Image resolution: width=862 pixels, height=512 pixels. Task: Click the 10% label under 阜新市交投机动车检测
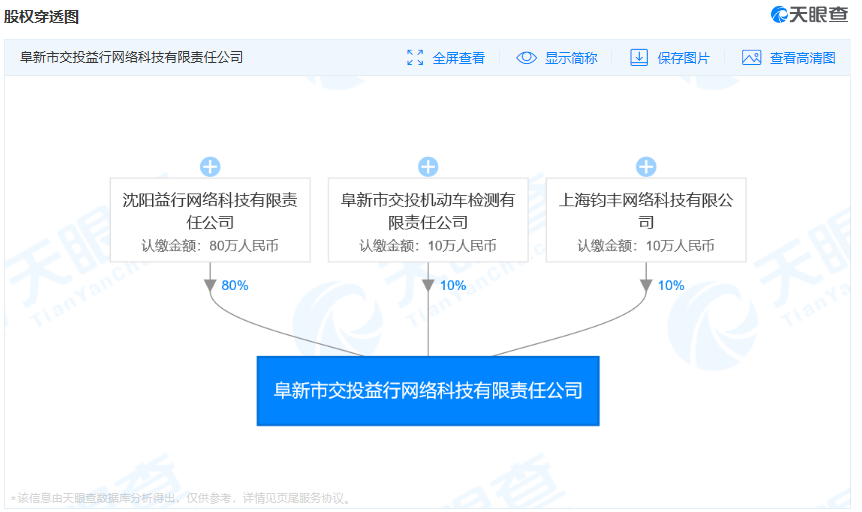coord(453,285)
